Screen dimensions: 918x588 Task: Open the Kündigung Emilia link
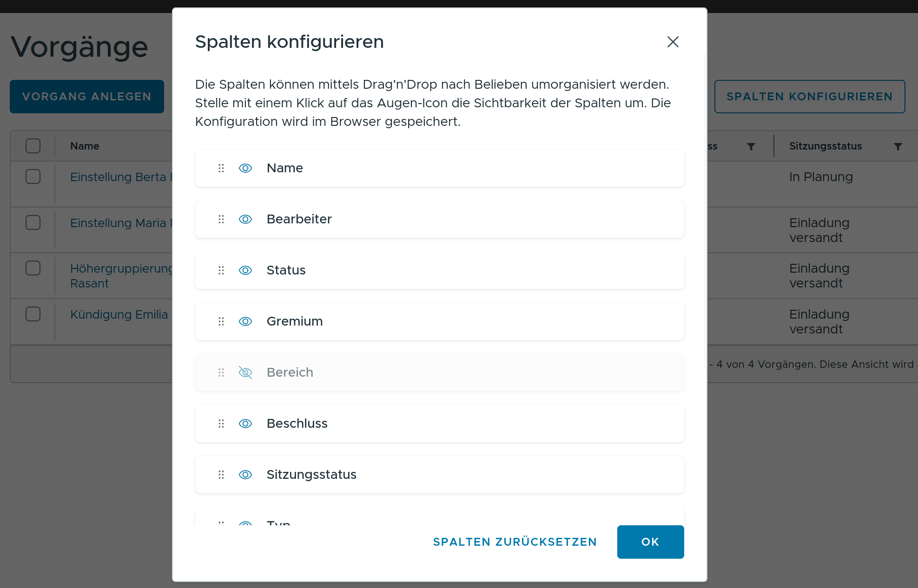[119, 314]
